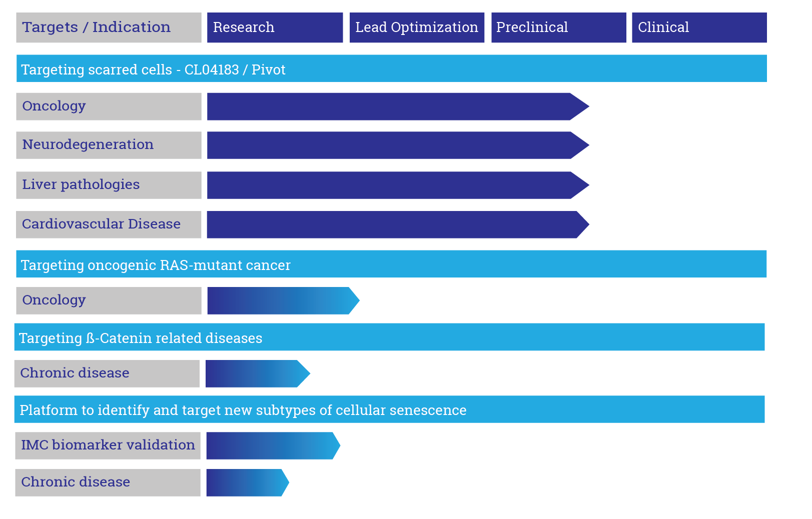Screen dimensions: 812x519
Task: Click the IMC biomarker validation progress arrow
Action: (x=273, y=445)
